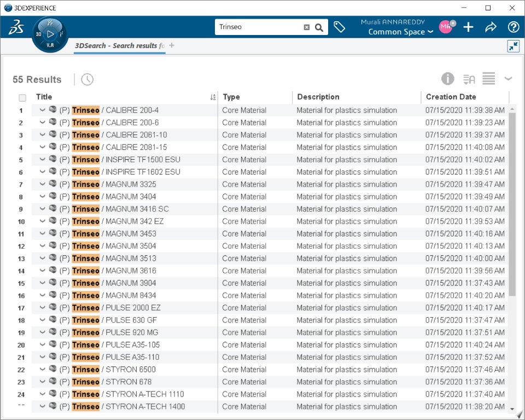Sort by the Description column header
Viewport: 525px width, 420px height.
318,97
